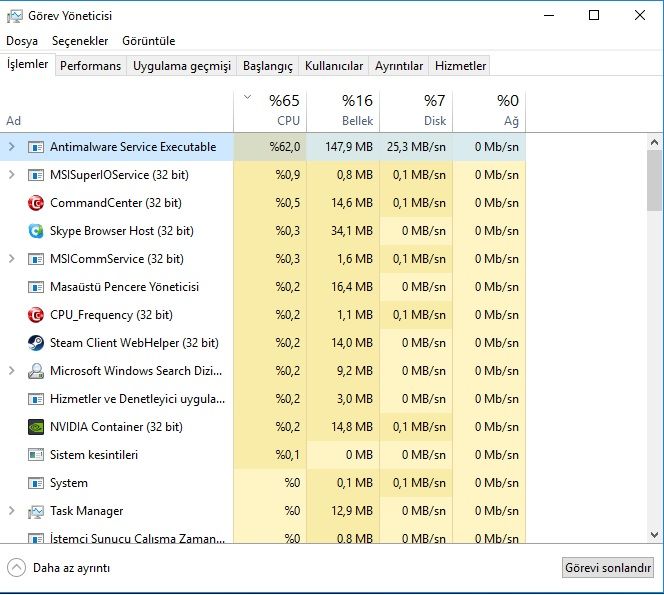The height and width of the screenshot is (595, 664).
Task: Open the Seçenekler menu
Action: pyautogui.click(x=80, y=41)
